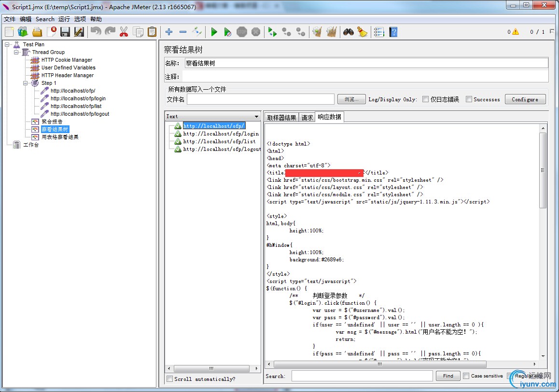
Task: Click the response data horizontal scrollbar
Action: 380,364
